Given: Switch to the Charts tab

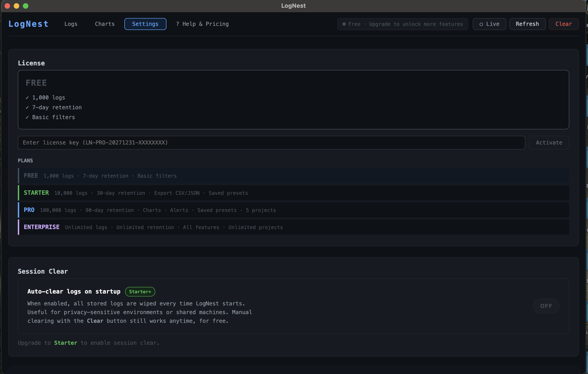Looking at the screenshot, I should tap(105, 24).
